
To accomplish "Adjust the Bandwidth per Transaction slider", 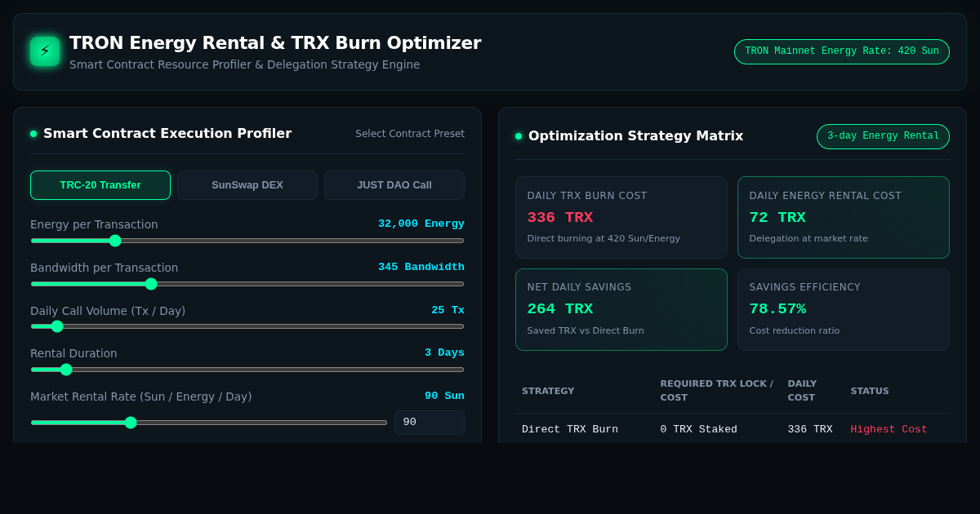I will pos(247,284).
